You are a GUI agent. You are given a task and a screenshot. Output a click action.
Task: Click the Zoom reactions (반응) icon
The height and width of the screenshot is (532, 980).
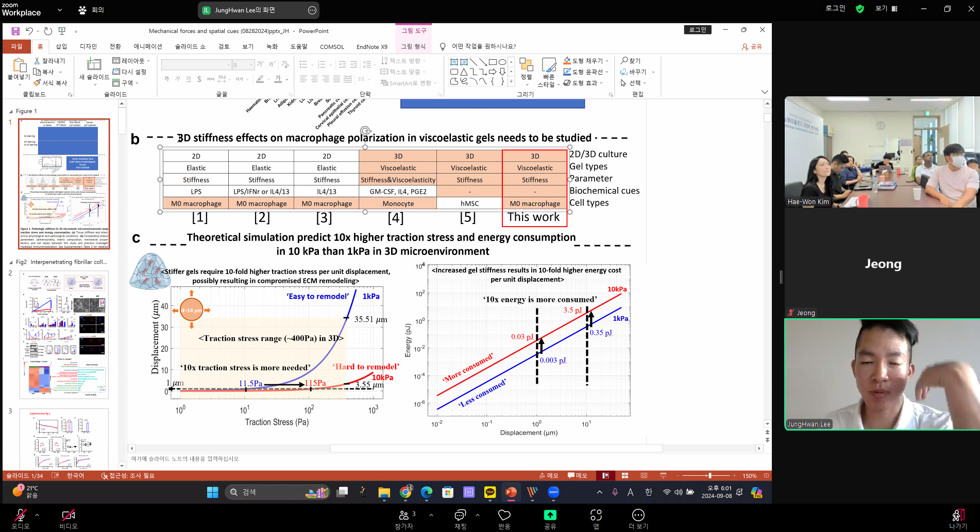[x=504, y=519]
